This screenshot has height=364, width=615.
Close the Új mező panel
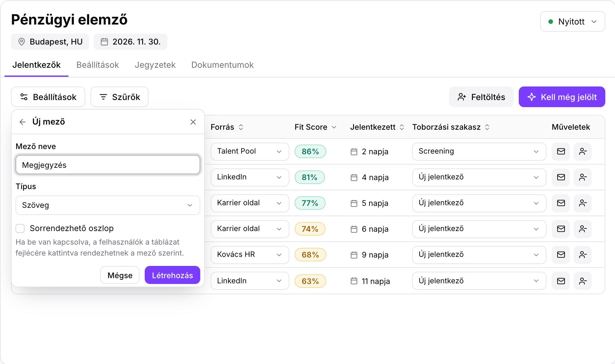[193, 122]
